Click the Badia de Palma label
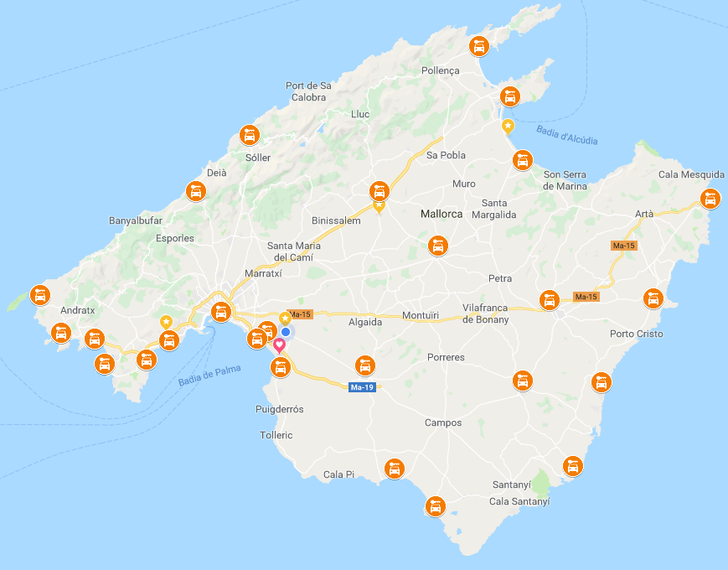Screen dimensions: 728x570 [x=210, y=376]
